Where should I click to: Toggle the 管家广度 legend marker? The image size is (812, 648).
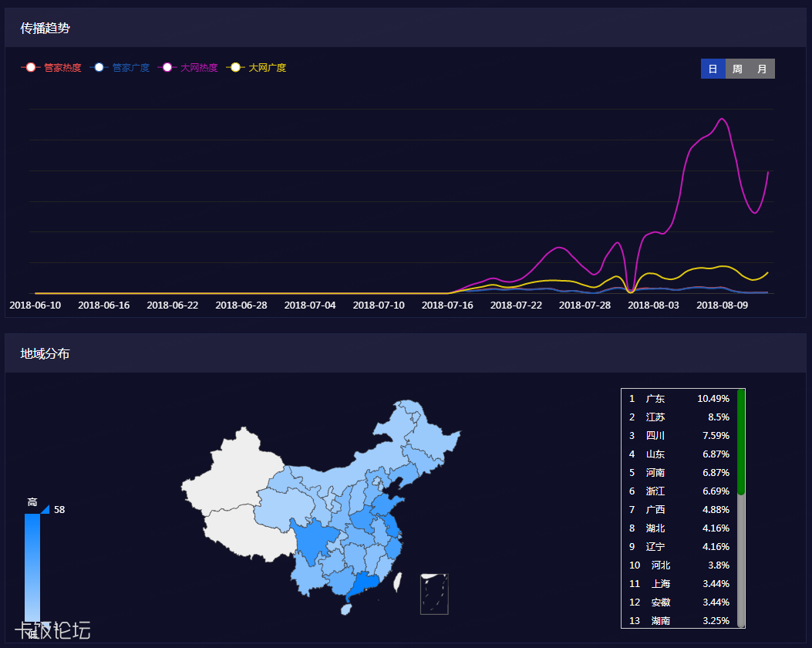(99, 68)
